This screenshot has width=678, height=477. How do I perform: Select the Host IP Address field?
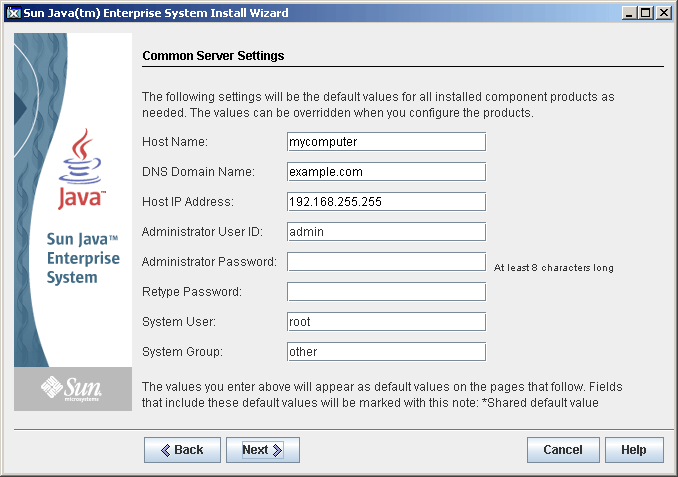click(x=386, y=202)
